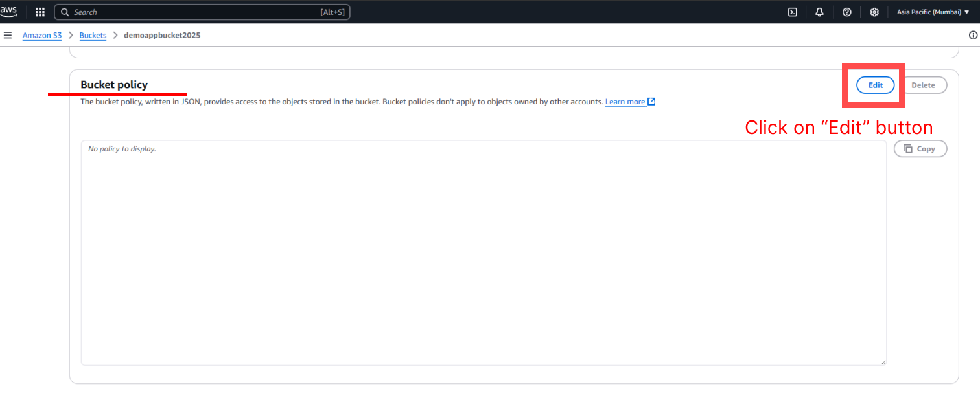Select the demoappbucket2025 breadcrumb
Image resolution: width=980 pixels, height=402 pixels.
[162, 35]
